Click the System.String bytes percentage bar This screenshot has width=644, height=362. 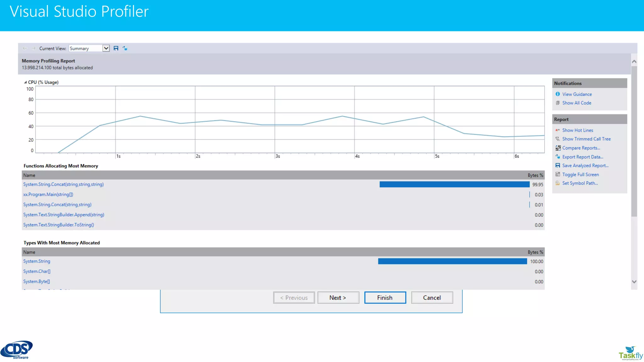click(452, 261)
